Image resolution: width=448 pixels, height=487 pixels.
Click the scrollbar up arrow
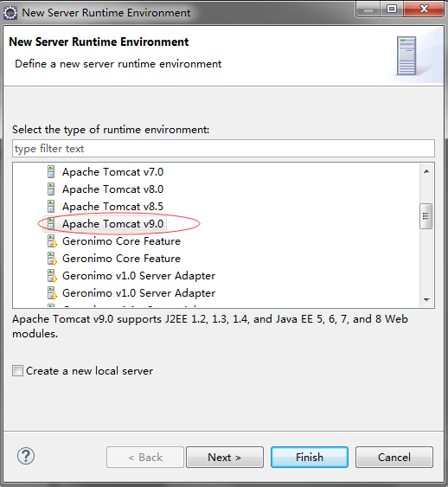426,171
